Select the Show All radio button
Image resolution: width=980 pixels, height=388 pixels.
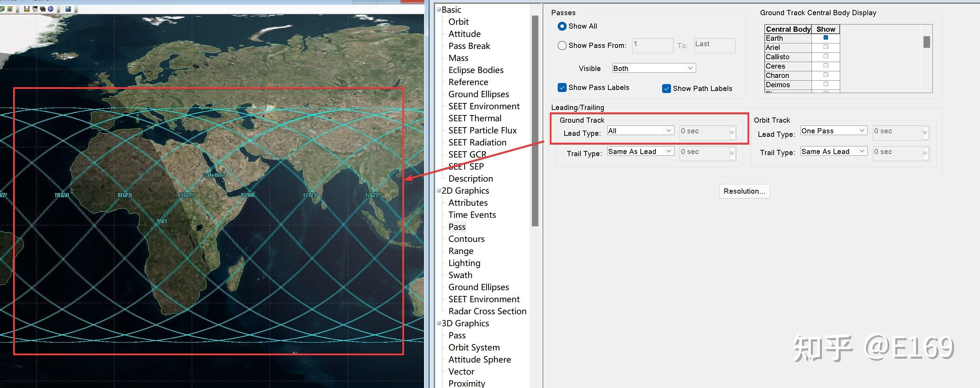(562, 26)
